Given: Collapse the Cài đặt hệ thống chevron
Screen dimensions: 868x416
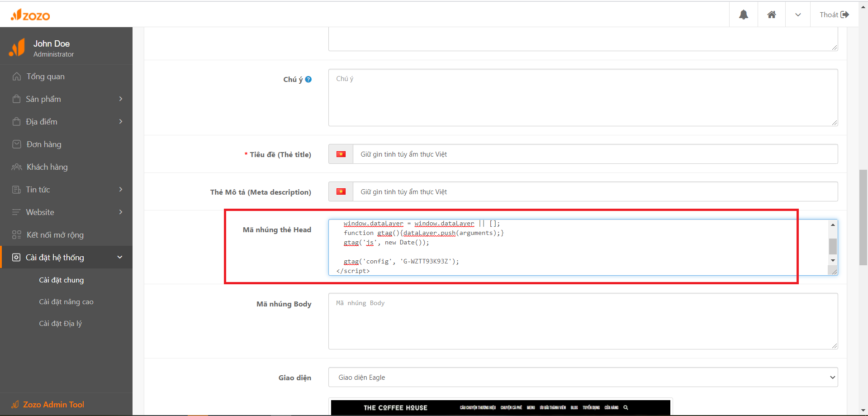Looking at the screenshot, I should point(120,257).
